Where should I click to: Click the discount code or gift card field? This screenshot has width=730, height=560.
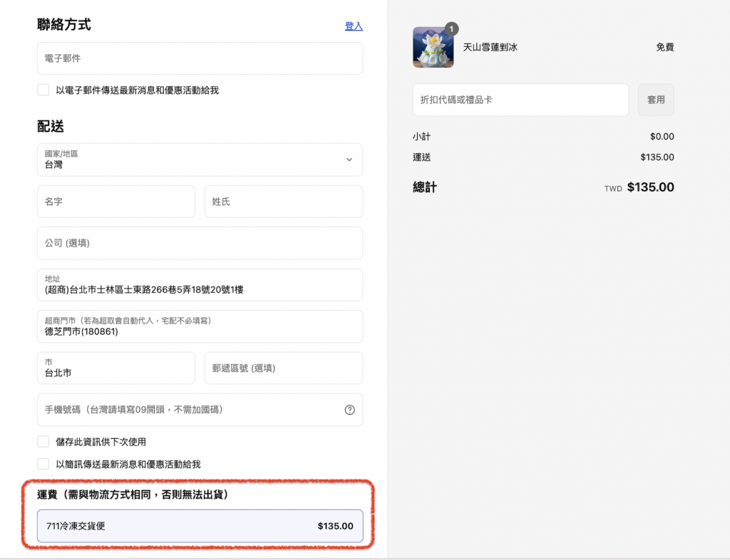[520, 100]
